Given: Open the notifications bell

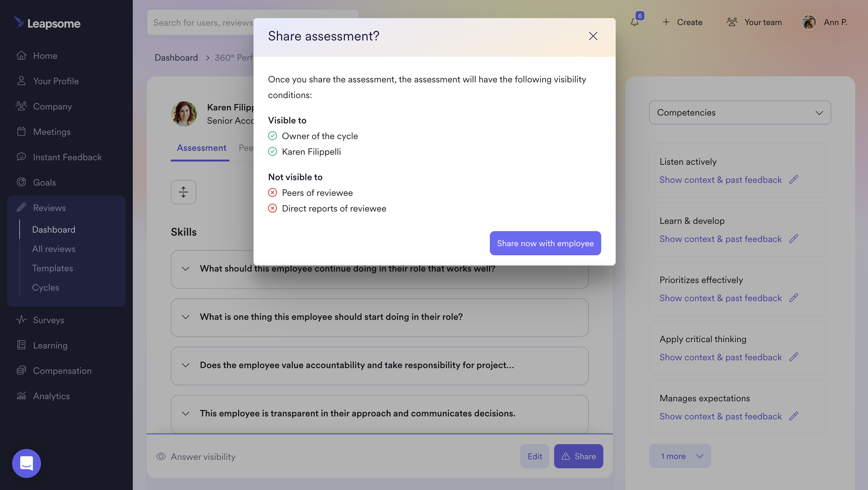Looking at the screenshot, I should click(x=634, y=22).
